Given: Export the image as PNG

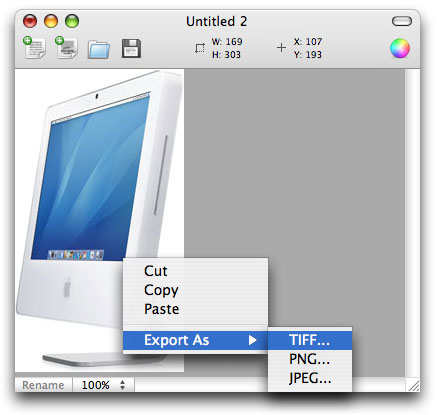Looking at the screenshot, I should pyautogui.click(x=310, y=359).
